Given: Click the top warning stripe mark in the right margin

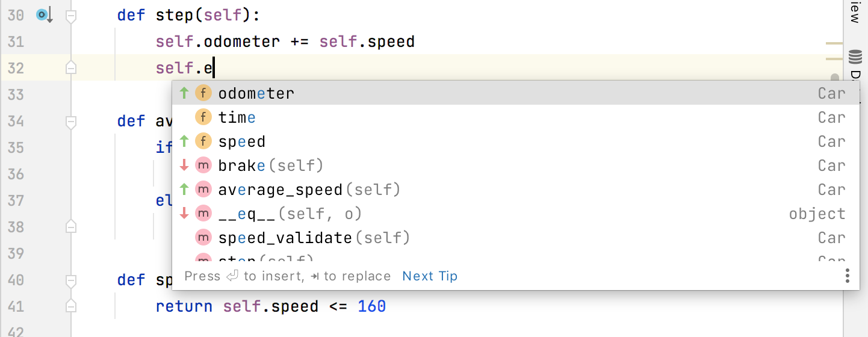Looking at the screenshot, I should pyautogui.click(x=834, y=44).
